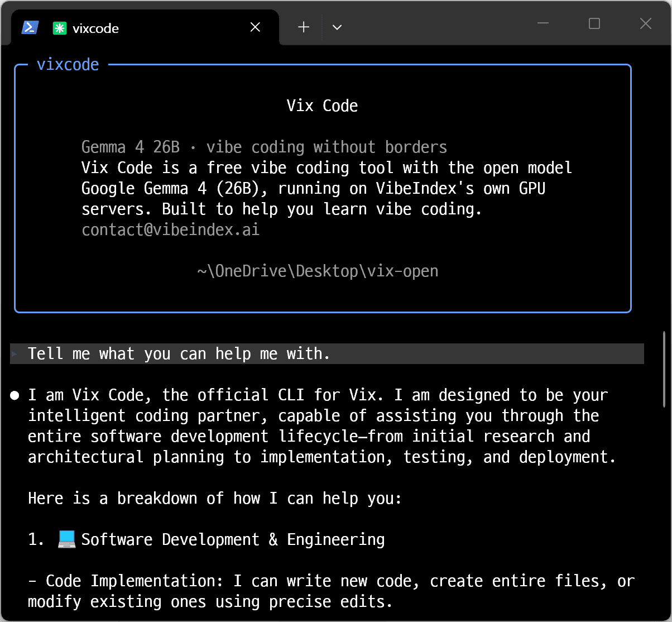Screen dimensions: 672x622
Task: Click 'Software Development & Engineering' heading
Action: coord(233,540)
